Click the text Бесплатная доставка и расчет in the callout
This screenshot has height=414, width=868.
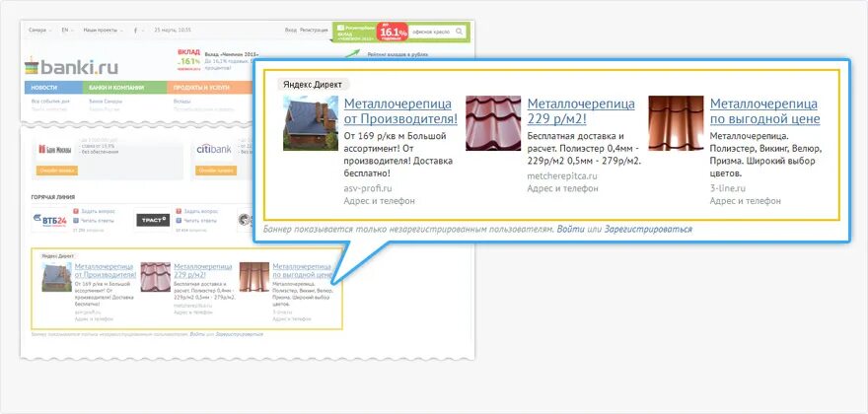(x=575, y=142)
